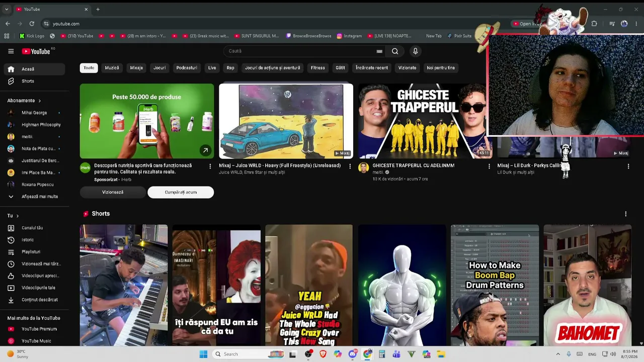Open options for Juice WRLD mix

(350, 166)
